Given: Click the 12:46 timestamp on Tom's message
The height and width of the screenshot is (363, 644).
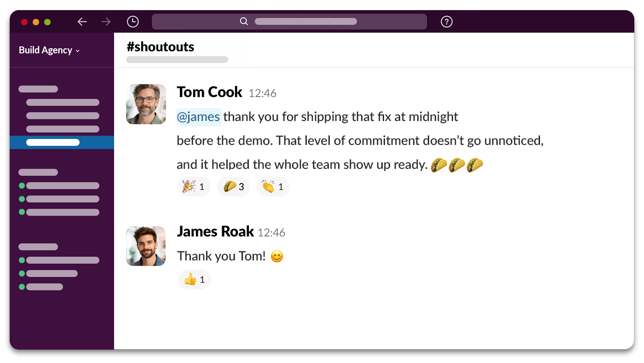Looking at the screenshot, I should coord(262,93).
